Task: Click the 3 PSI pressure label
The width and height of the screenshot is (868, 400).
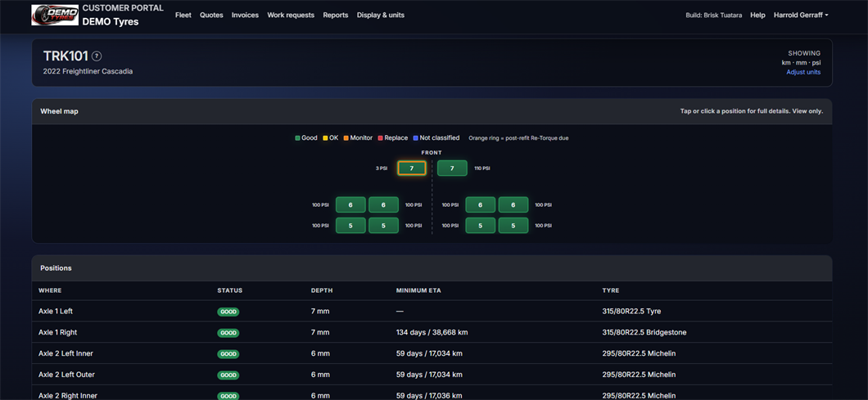Action: click(x=382, y=169)
